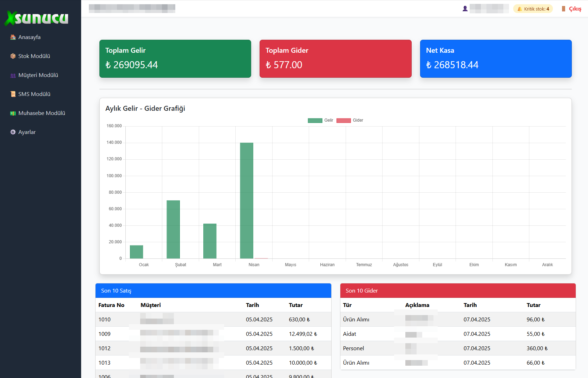Click the Son 10 Satış header
Screen dimensions: 588x378
(x=213, y=291)
